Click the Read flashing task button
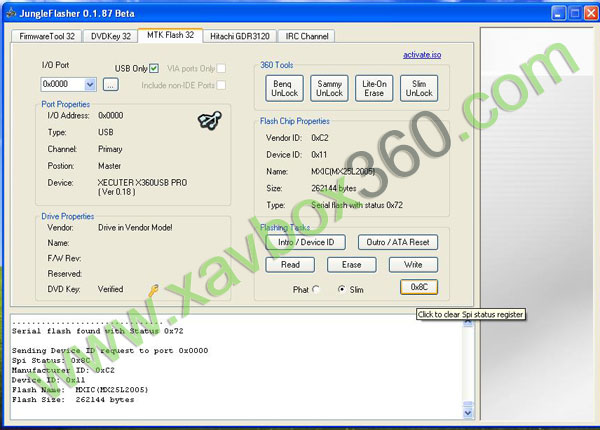600x430 pixels. [290, 265]
